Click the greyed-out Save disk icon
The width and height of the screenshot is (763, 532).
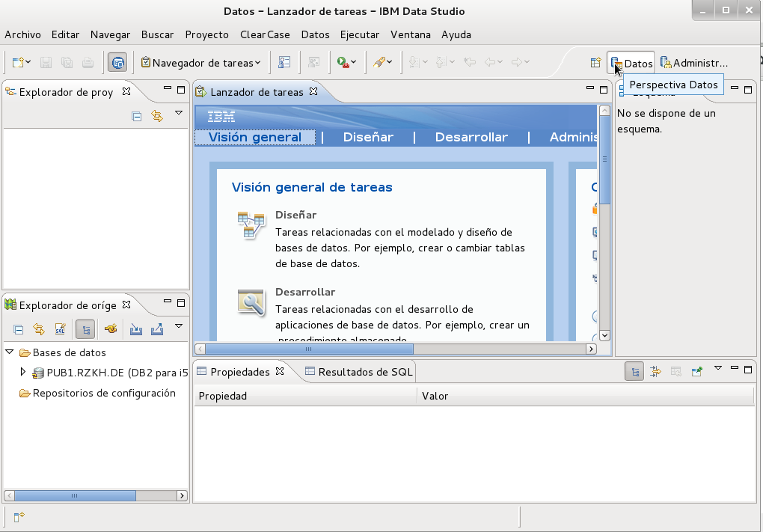coord(46,62)
